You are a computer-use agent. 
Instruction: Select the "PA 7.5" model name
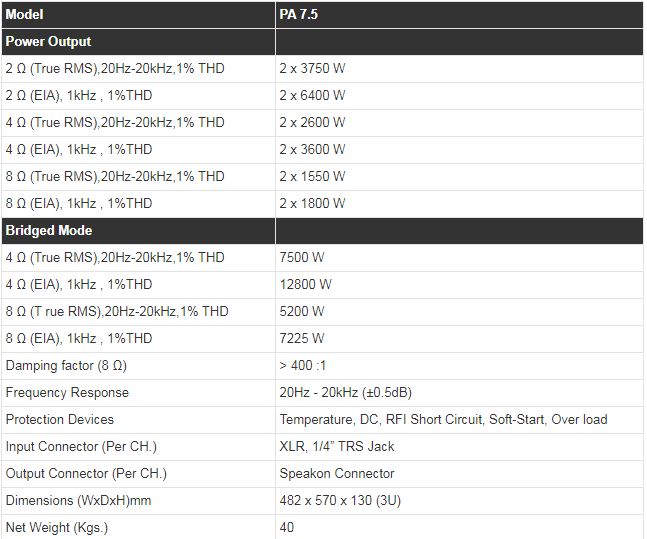pos(301,15)
